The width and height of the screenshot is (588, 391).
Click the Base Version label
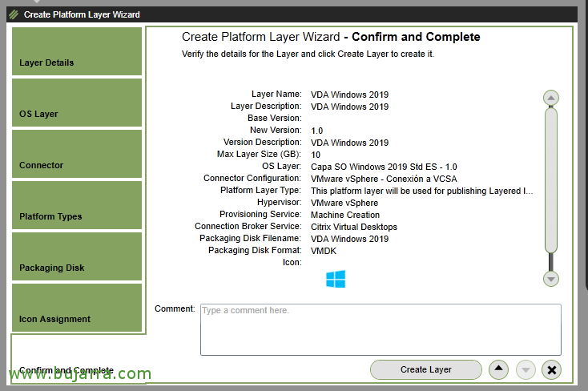coord(275,118)
